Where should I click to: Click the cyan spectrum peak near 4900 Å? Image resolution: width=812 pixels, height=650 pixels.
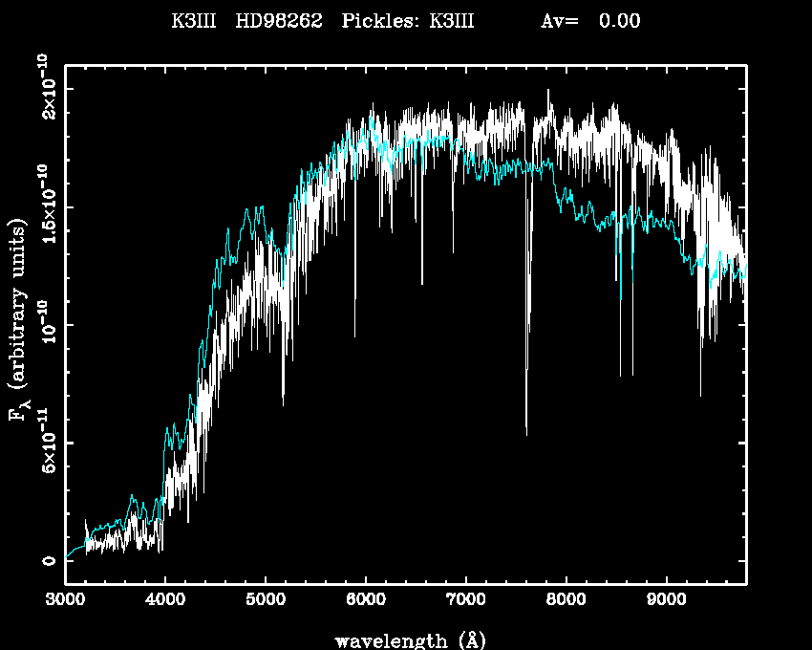point(248,207)
